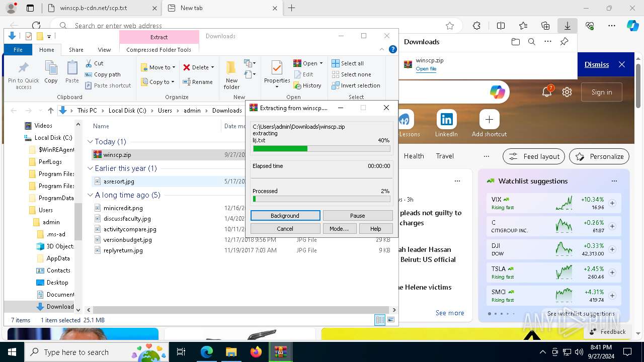Click Paste shortcut in ribbon
The height and width of the screenshot is (362, 644).
coord(108,85)
